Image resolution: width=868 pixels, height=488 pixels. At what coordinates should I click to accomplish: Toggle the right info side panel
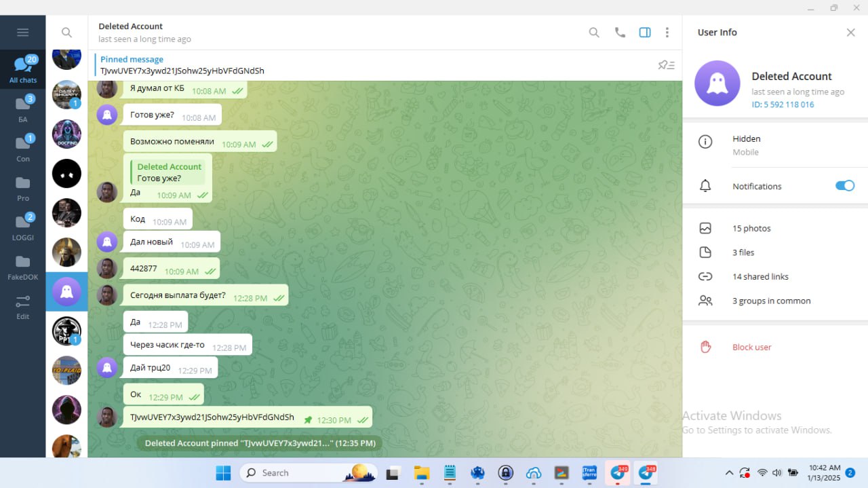click(645, 32)
